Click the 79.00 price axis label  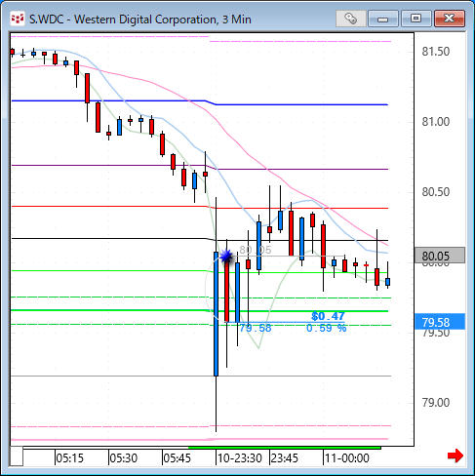coord(436,403)
